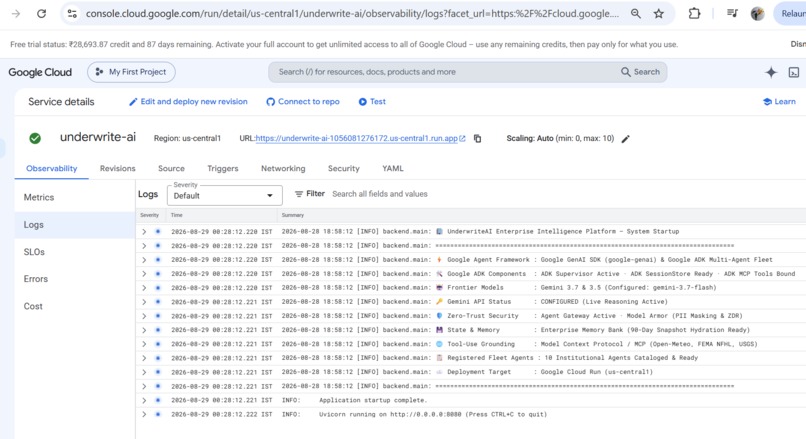
Task: Expand the Google ADK Components log entry
Action: (144, 274)
